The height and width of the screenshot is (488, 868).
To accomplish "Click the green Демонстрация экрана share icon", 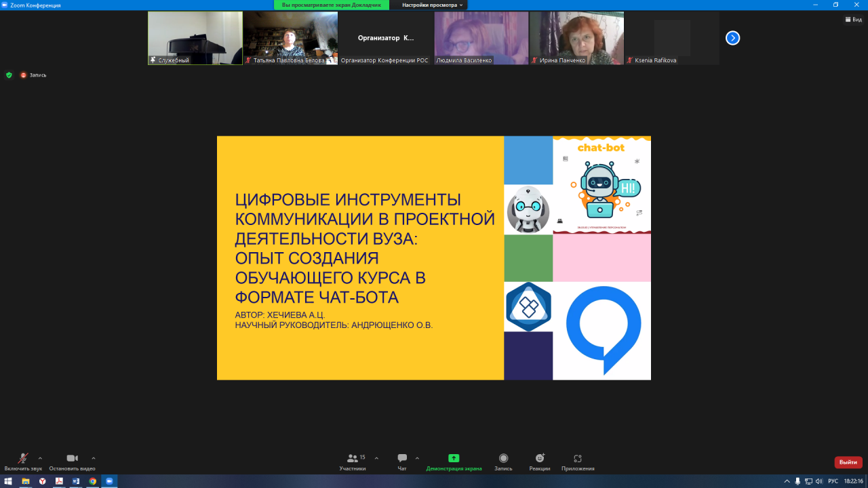I will 454,458.
